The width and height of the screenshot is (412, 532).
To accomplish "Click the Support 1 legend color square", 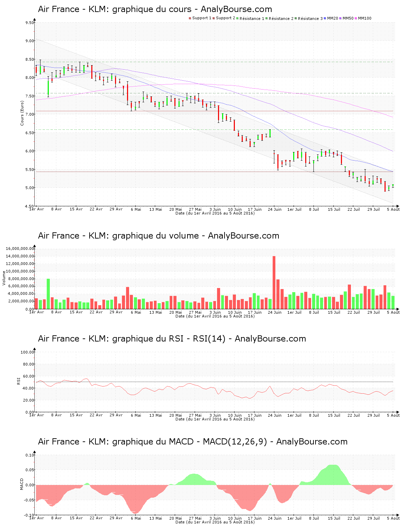I will coord(190,18).
